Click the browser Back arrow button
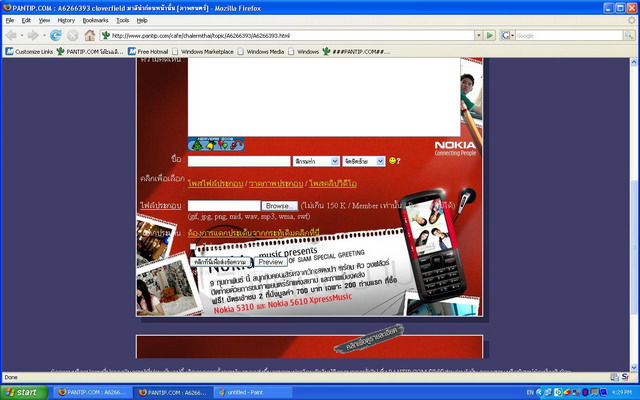The height and width of the screenshot is (400, 640). (x=11, y=36)
